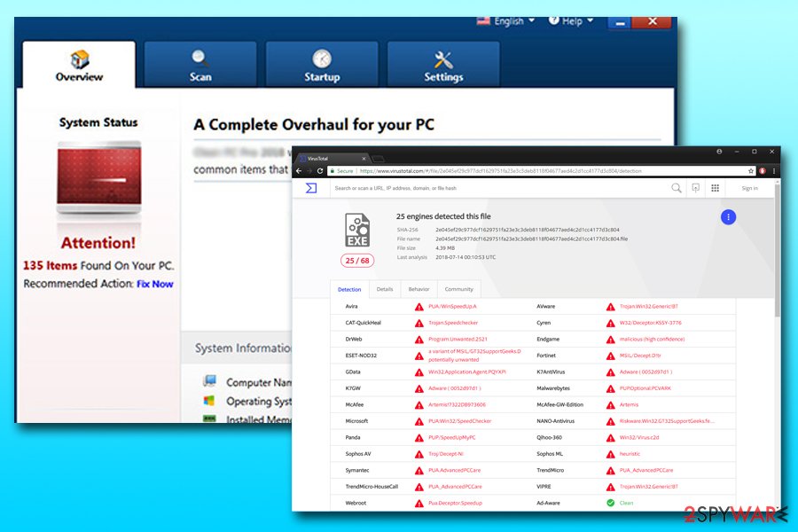Click the warning icon beside Fortinet
Image resolution: width=798 pixels, height=532 pixels.
click(610, 356)
